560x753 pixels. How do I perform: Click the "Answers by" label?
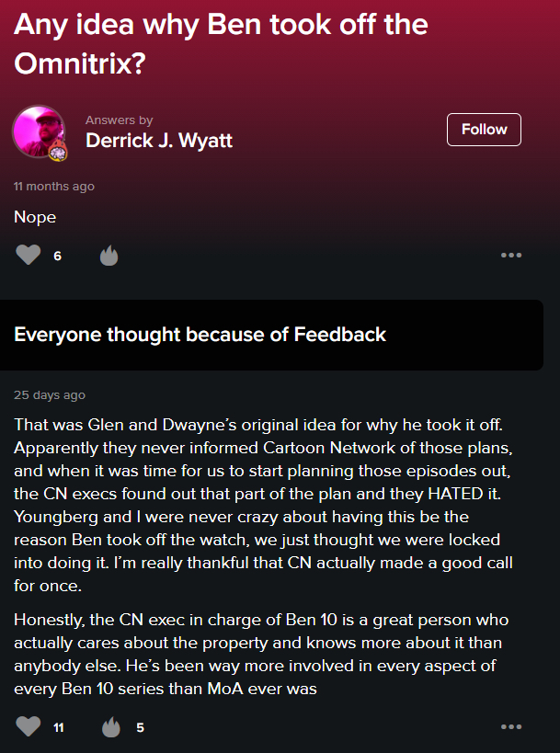point(119,120)
